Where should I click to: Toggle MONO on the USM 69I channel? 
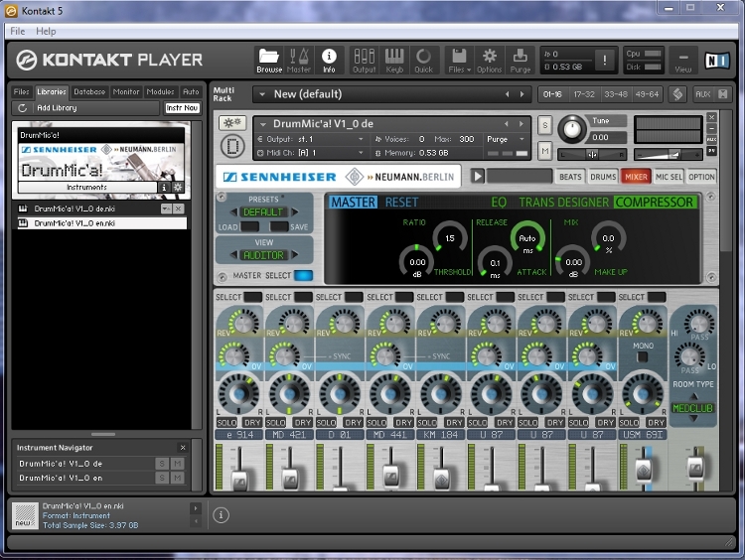[x=642, y=356]
